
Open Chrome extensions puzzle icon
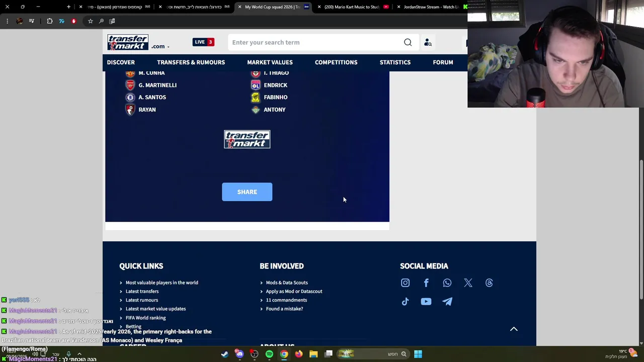[50, 21]
